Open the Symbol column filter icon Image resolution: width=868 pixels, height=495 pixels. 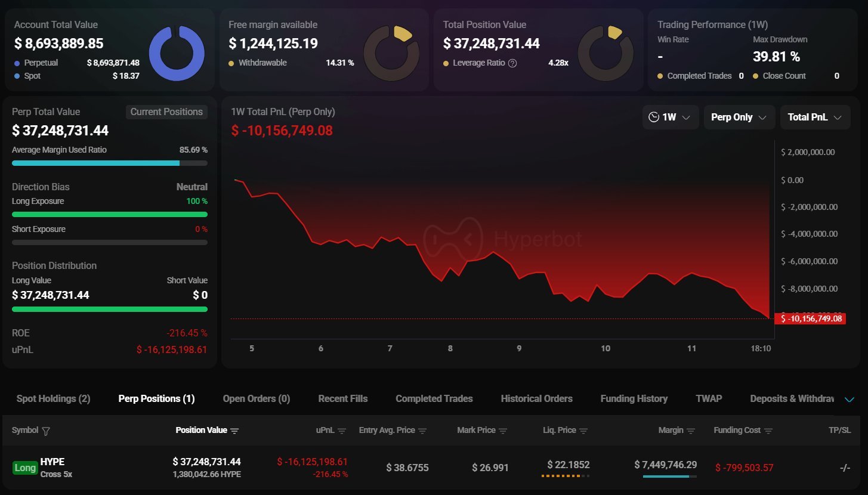[x=47, y=431]
